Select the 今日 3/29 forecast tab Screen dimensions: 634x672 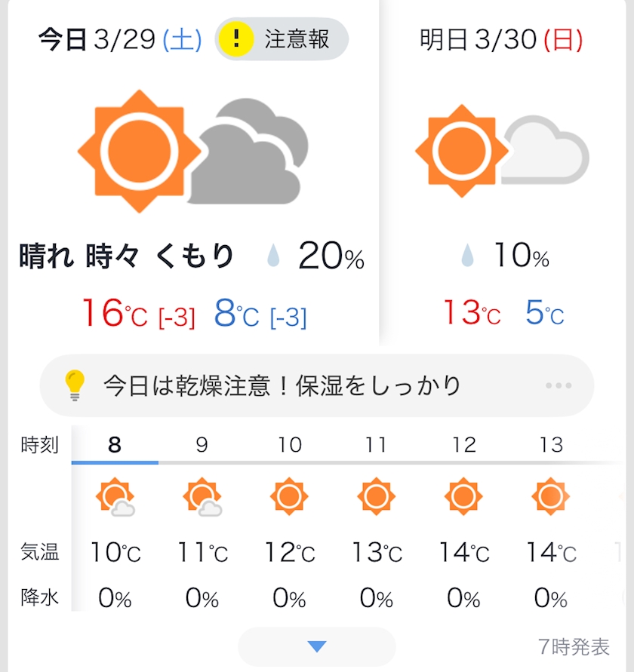(x=119, y=39)
